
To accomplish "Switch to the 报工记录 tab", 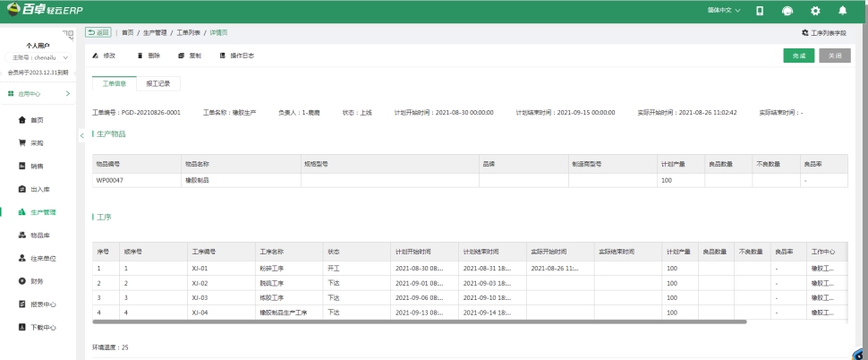I will (157, 83).
